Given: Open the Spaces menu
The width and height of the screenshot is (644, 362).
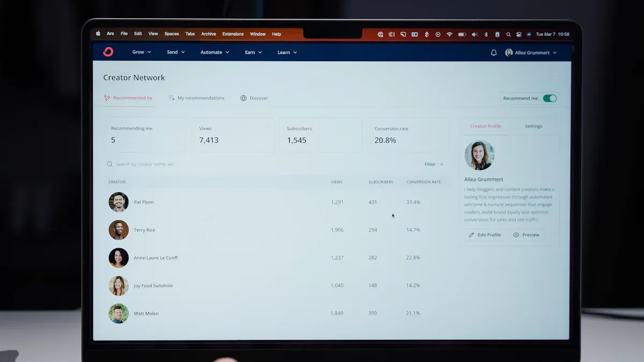Looking at the screenshot, I should tap(172, 34).
